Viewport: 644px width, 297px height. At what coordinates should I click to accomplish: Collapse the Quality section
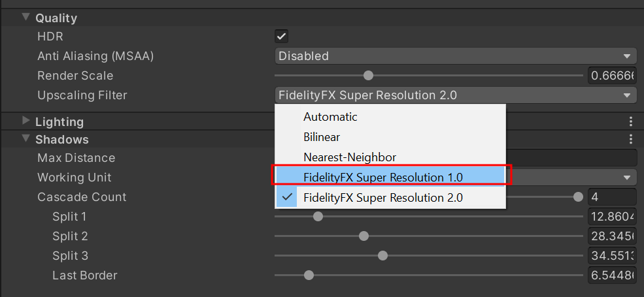coord(26,18)
